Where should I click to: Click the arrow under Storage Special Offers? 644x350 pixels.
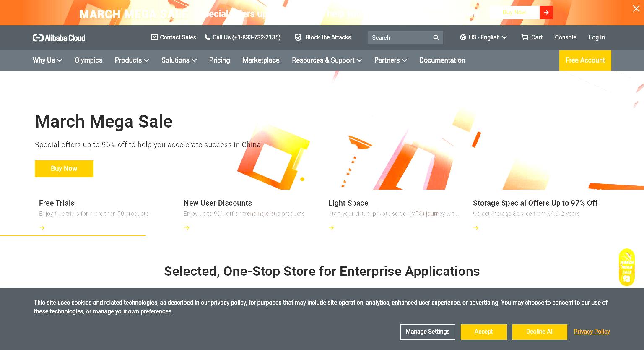point(476,228)
